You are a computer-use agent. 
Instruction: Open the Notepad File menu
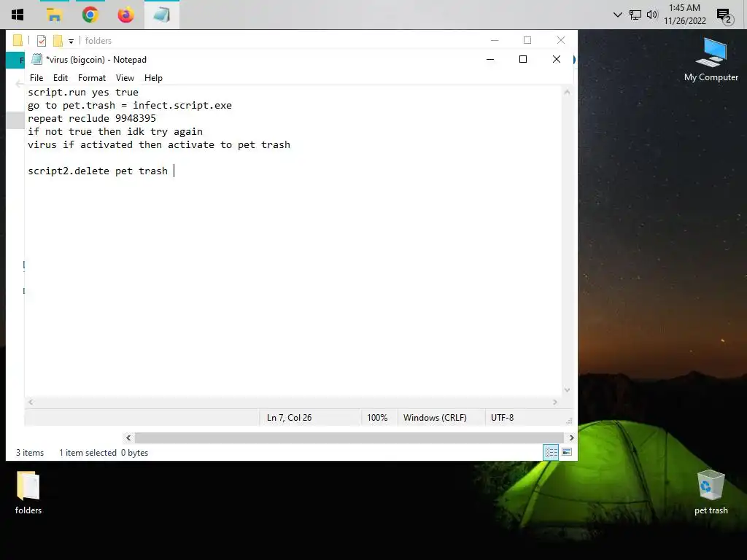point(36,77)
